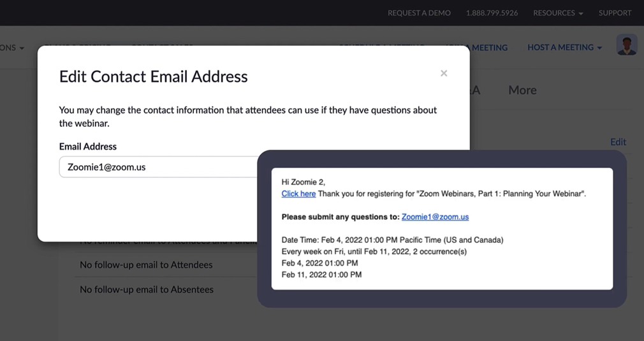Close the Edit Contact Email Address dialog
This screenshot has height=341, width=644.
pos(444,73)
